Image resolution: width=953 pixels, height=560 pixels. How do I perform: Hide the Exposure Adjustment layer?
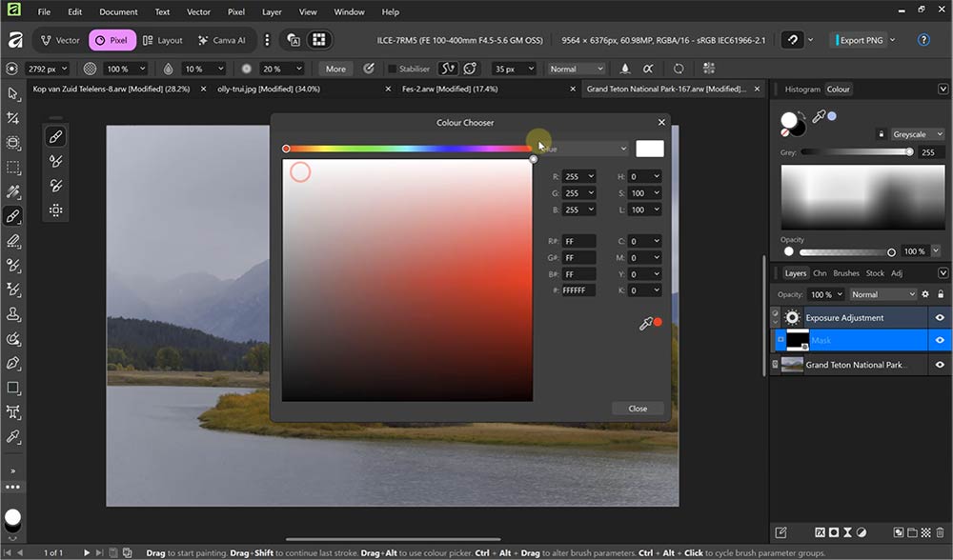click(x=940, y=317)
